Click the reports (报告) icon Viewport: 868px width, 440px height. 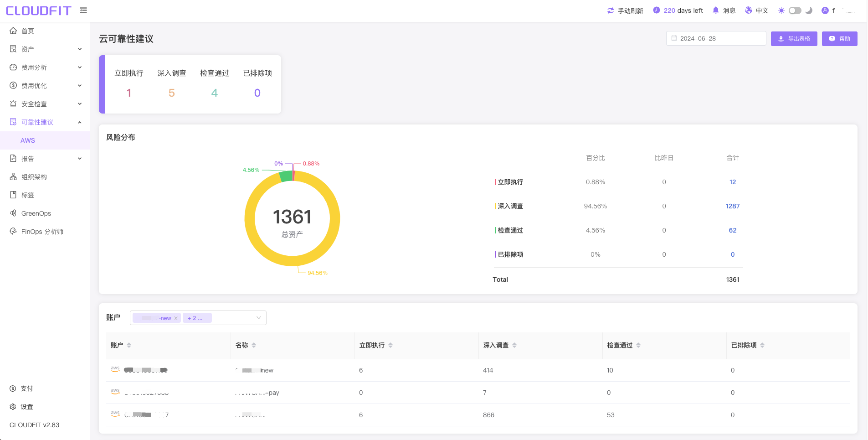[x=13, y=158]
